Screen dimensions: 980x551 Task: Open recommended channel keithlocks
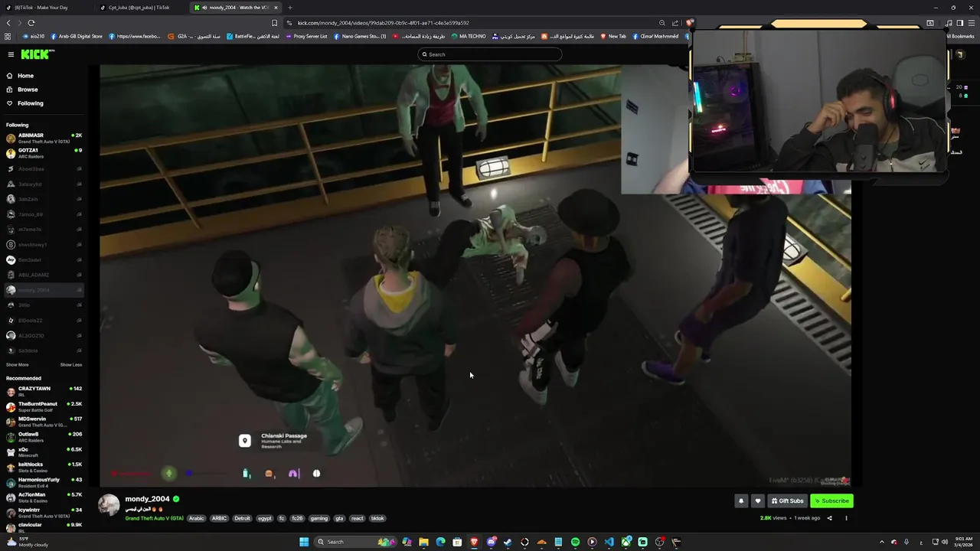coord(44,467)
